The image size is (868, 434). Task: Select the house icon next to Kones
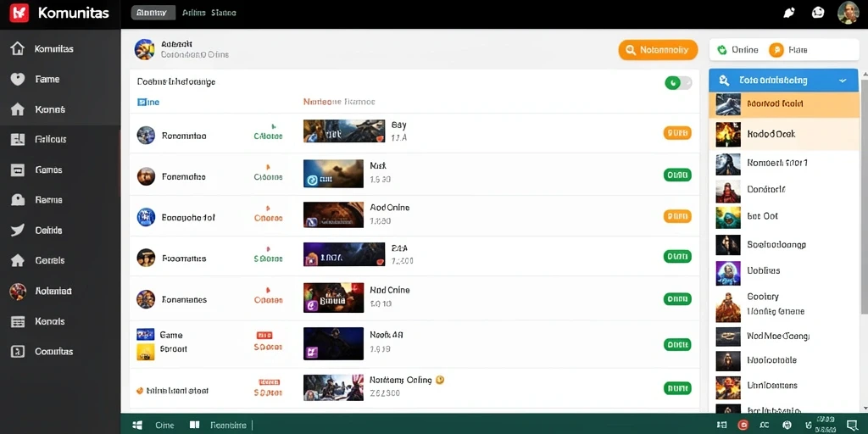(x=18, y=109)
